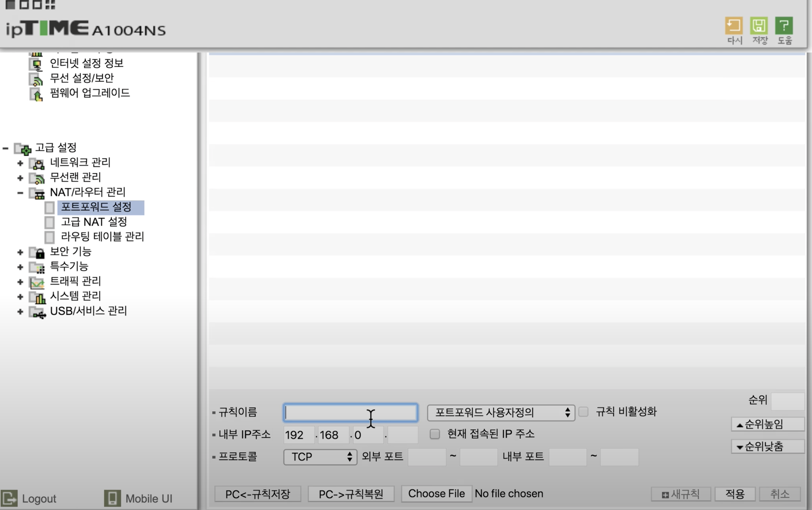Collapse the NAT/라우터 관리 tree node
The width and height of the screenshot is (812, 510).
20,193
